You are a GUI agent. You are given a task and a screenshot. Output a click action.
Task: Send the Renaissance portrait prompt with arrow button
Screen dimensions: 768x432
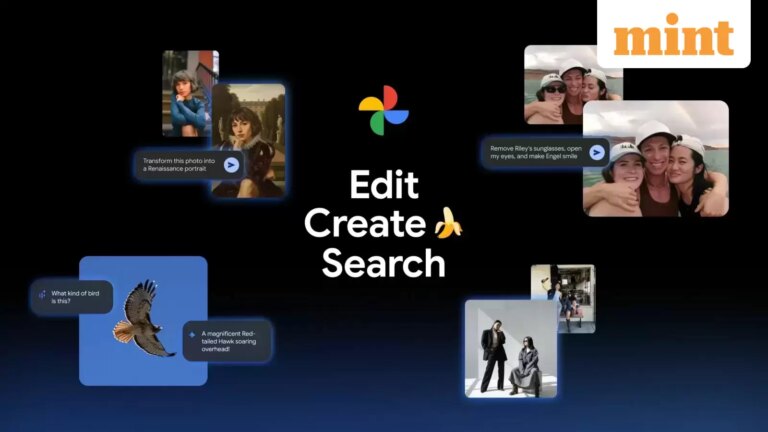point(231,165)
